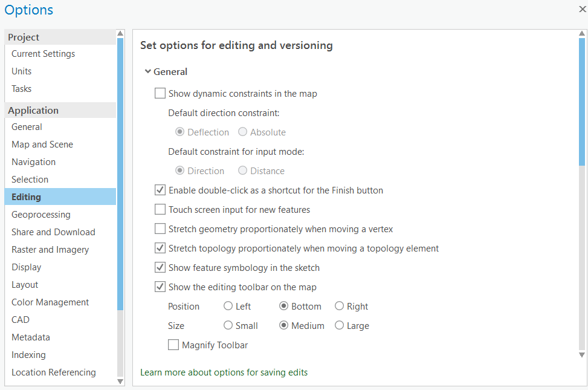Set toolbar position to Left
Viewport: 588px width, 390px height.
228,307
